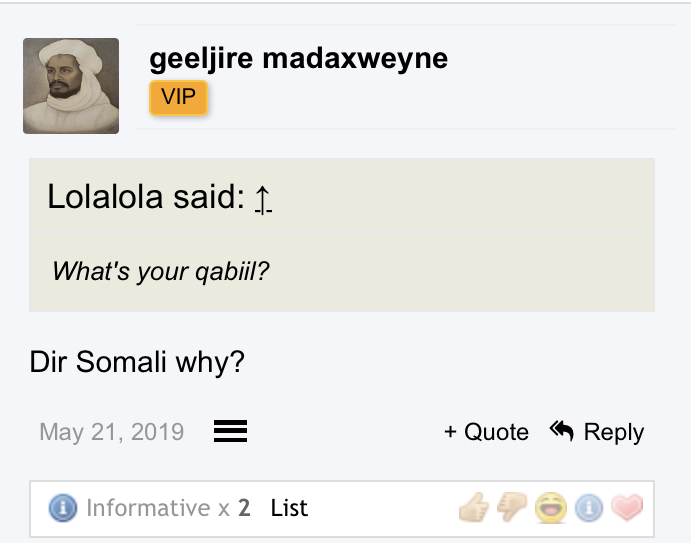The image size is (691, 543).
Task: Click the Reply text link
Action: pyautogui.click(x=614, y=432)
